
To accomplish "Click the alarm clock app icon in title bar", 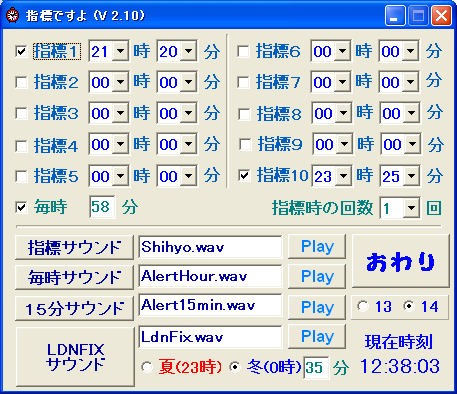I will coord(13,15).
